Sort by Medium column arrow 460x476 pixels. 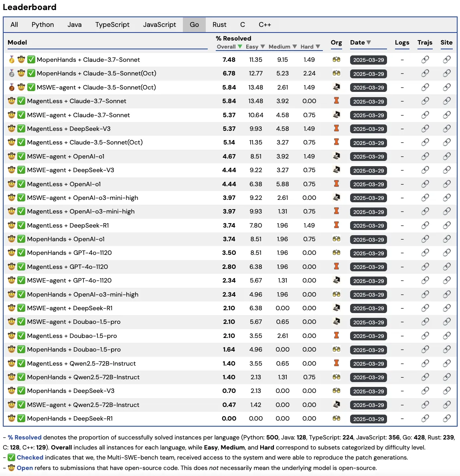coord(295,47)
